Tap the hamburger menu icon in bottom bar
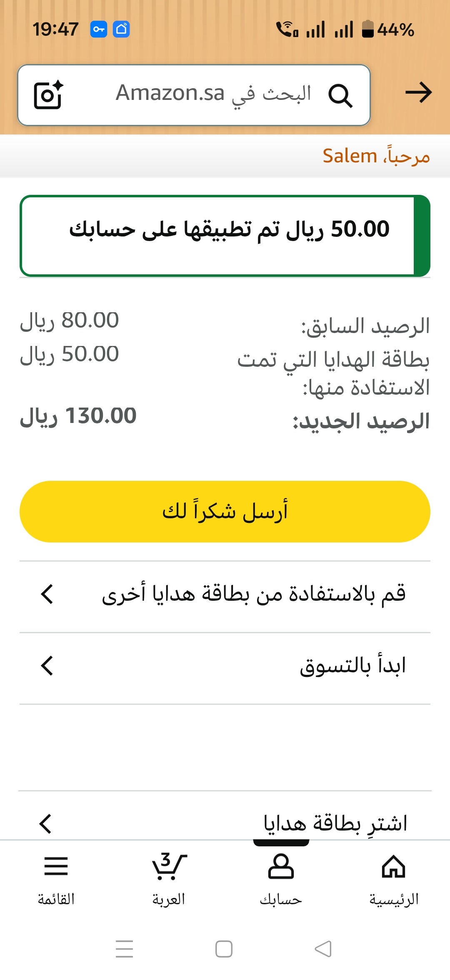This screenshot has width=450, height=980. pos(56,866)
